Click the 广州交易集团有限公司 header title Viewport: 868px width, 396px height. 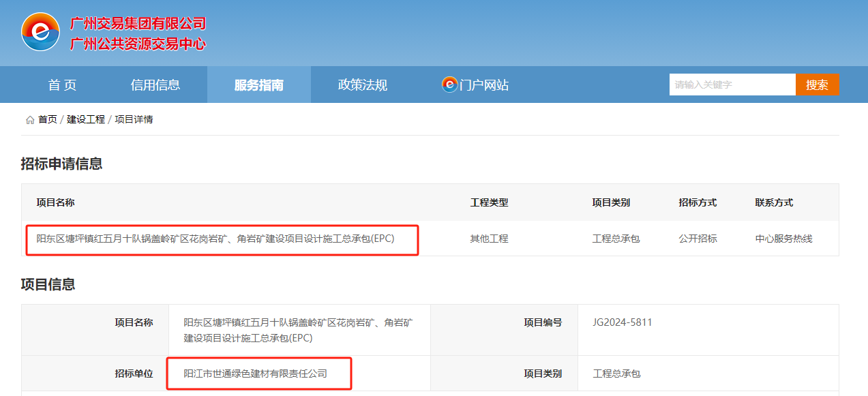click(x=138, y=24)
